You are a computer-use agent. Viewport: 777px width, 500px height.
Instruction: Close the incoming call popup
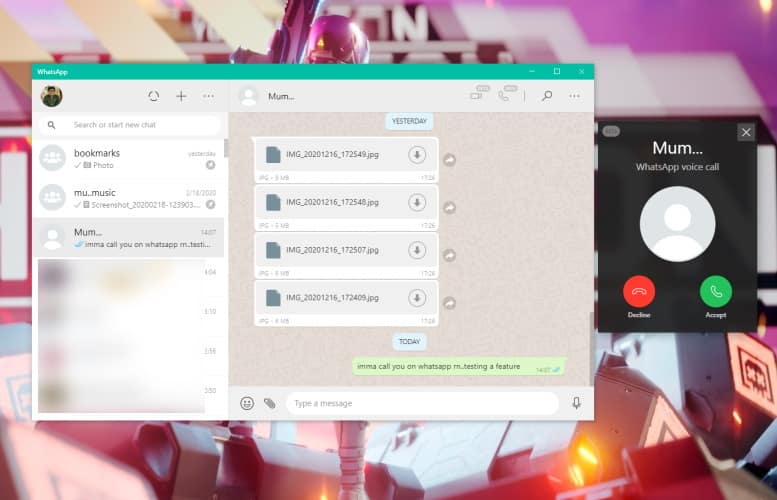[x=746, y=132]
